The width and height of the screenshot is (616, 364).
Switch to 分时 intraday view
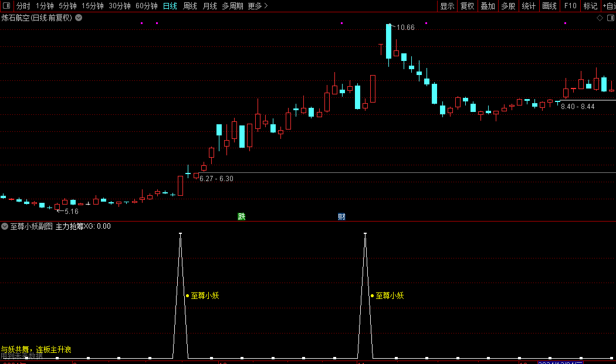click(x=23, y=6)
